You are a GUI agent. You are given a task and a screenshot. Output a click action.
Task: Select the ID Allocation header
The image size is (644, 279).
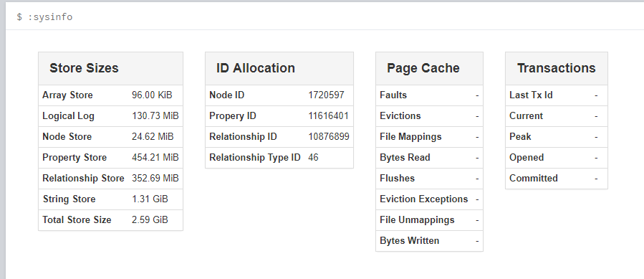[x=279, y=68]
